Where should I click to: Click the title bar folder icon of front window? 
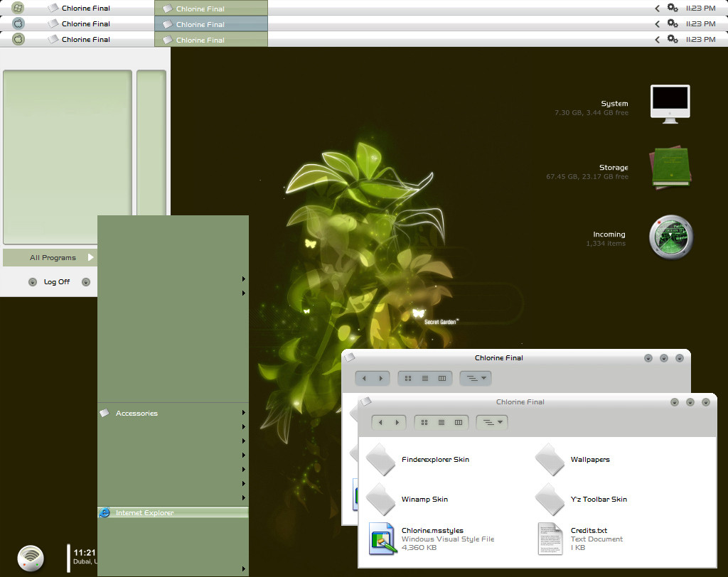tap(366, 401)
